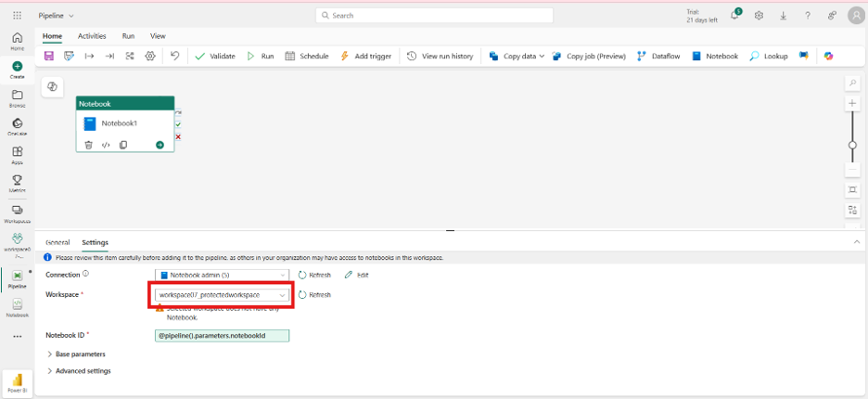Refresh the Workspace list

pos(314,295)
